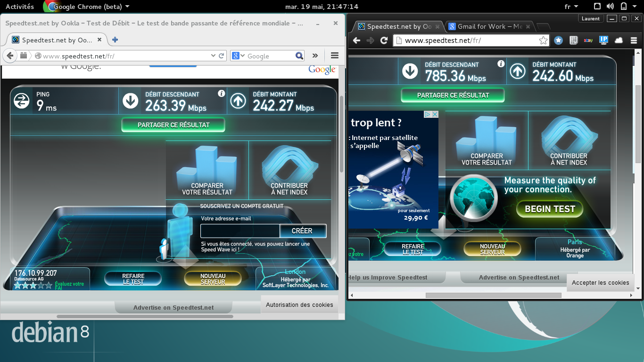This screenshot has width=644, height=362.
Task: Click REFAIRE LE TEST in the left window
Action: tap(133, 279)
